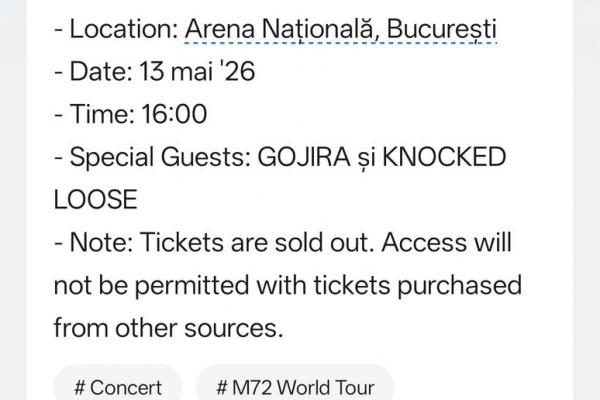Click the word Arena in the location link
Viewport: 600px width, 400px height.
click(220, 29)
